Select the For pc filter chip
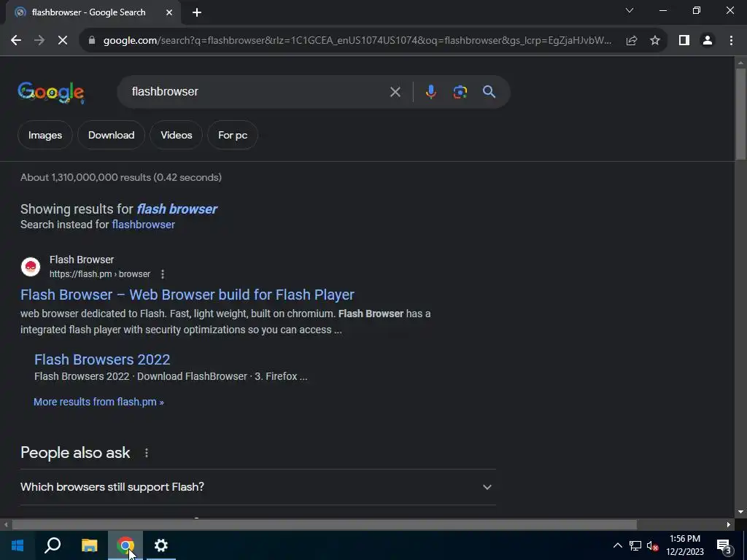The height and width of the screenshot is (560, 747). coord(233,135)
